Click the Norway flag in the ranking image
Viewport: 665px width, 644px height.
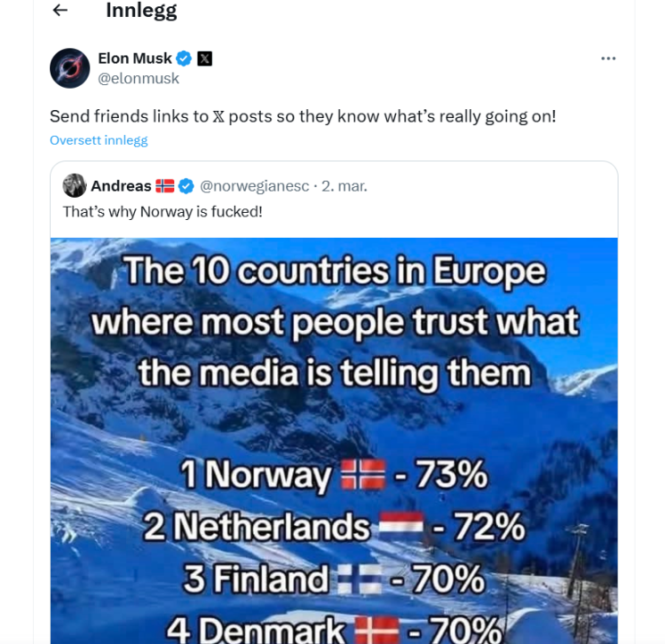[x=363, y=477]
